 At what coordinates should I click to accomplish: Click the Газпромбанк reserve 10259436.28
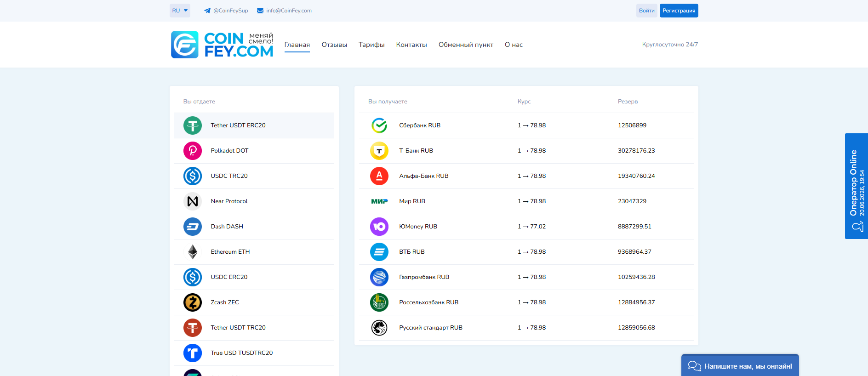pos(636,277)
